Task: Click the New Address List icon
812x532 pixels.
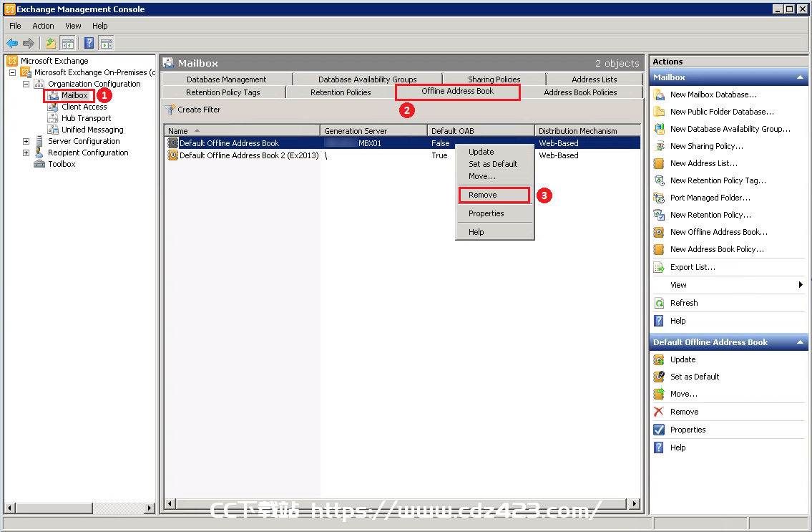Action: (x=659, y=163)
